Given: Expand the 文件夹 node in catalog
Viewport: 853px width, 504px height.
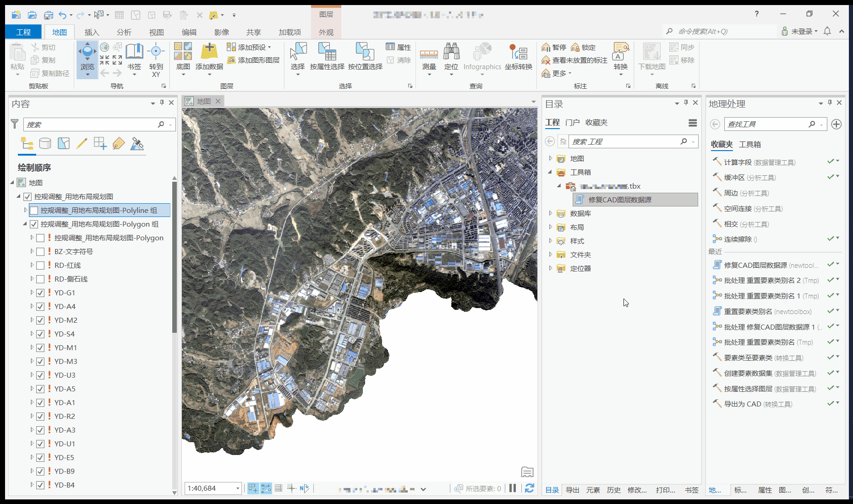Looking at the screenshot, I should click(551, 255).
